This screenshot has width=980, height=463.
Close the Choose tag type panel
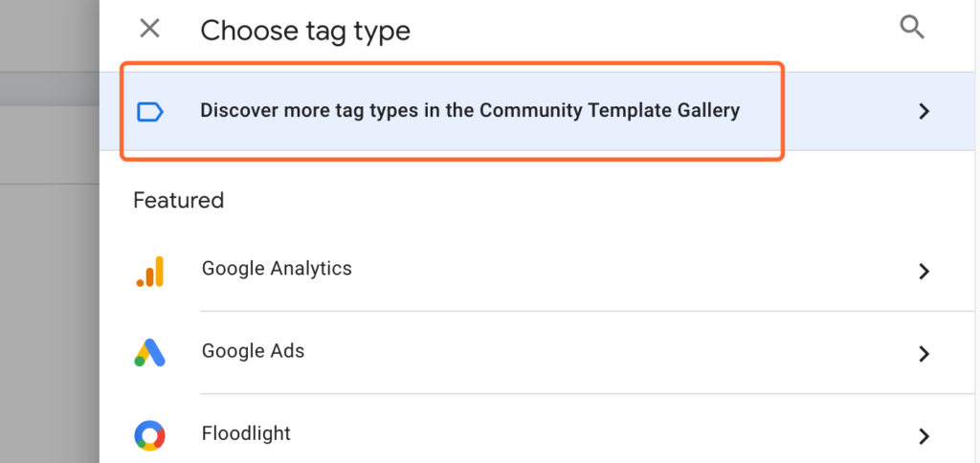coord(149,29)
